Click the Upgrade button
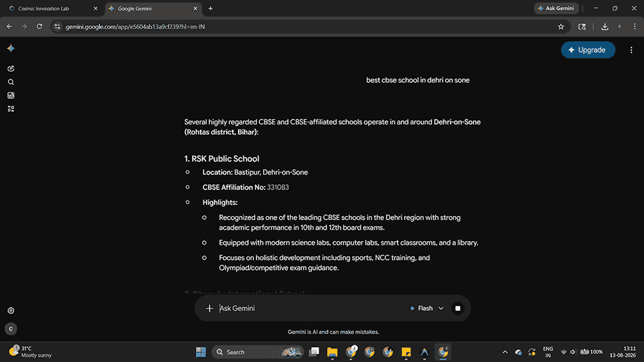The width and height of the screenshot is (644, 362). coord(588,50)
